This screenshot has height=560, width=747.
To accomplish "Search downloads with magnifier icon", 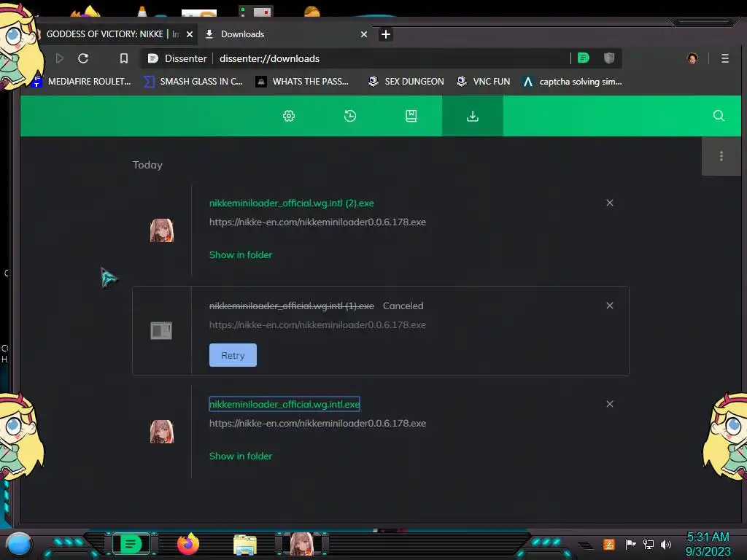I will (x=719, y=116).
